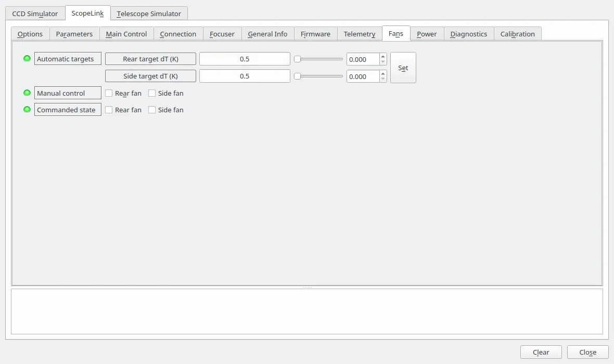Switch to the CCD Simulator device tab
This screenshot has height=364, width=614.
pos(35,14)
